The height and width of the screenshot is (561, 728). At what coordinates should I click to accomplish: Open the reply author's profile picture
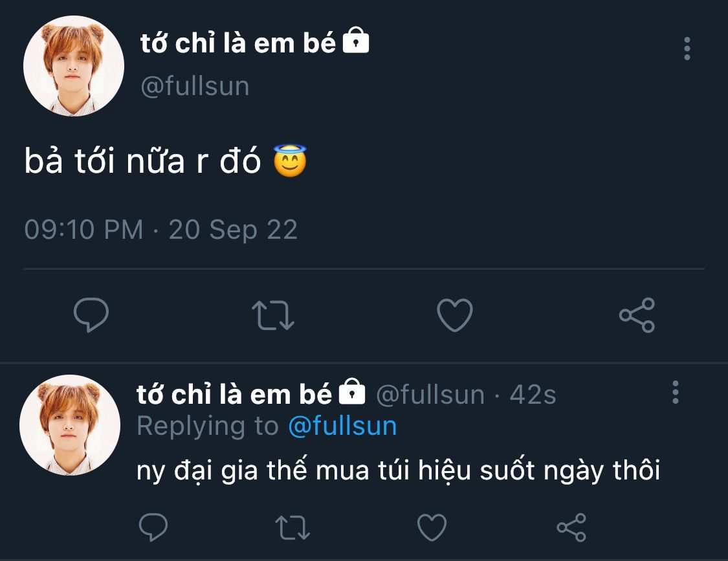pos(70,425)
